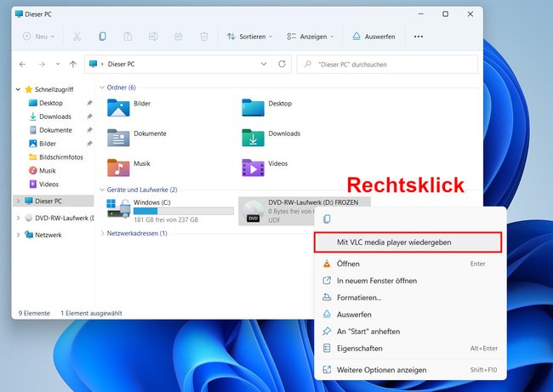
Task: Open the Musik folder icon in main pane
Action: (x=118, y=168)
